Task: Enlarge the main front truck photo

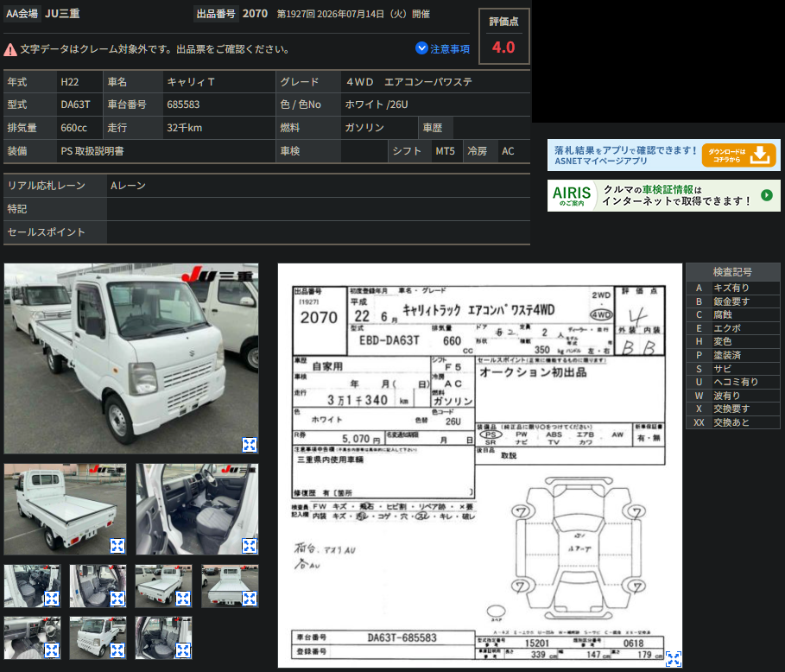Action: tap(250, 445)
